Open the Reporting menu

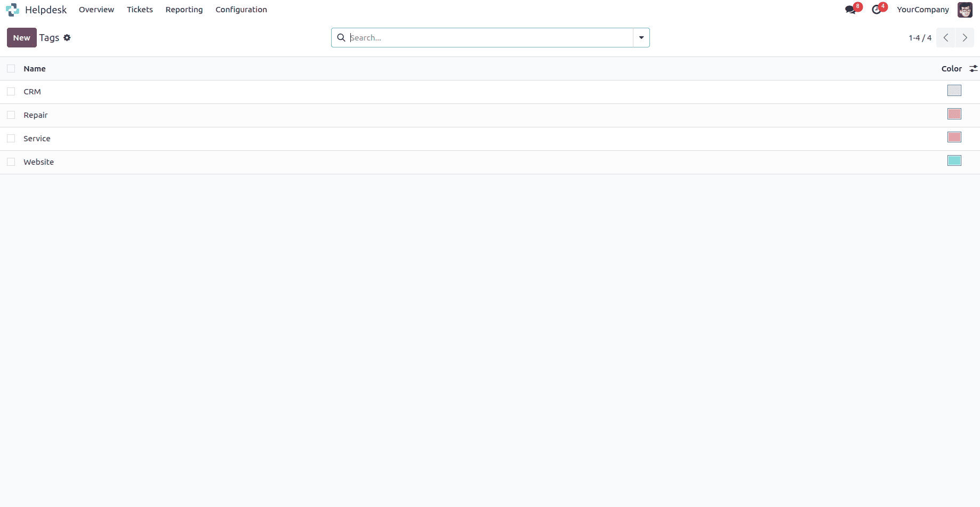pyautogui.click(x=184, y=10)
